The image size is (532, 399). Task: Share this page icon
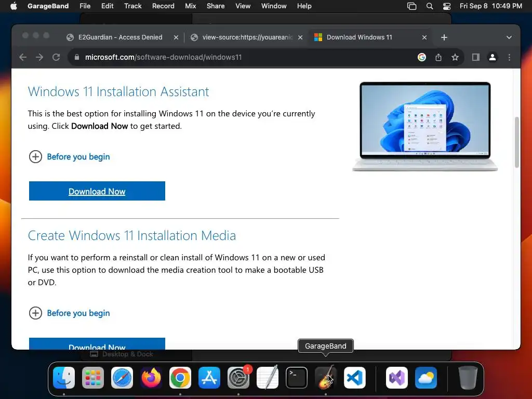pyautogui.click(x=438, y=57)
